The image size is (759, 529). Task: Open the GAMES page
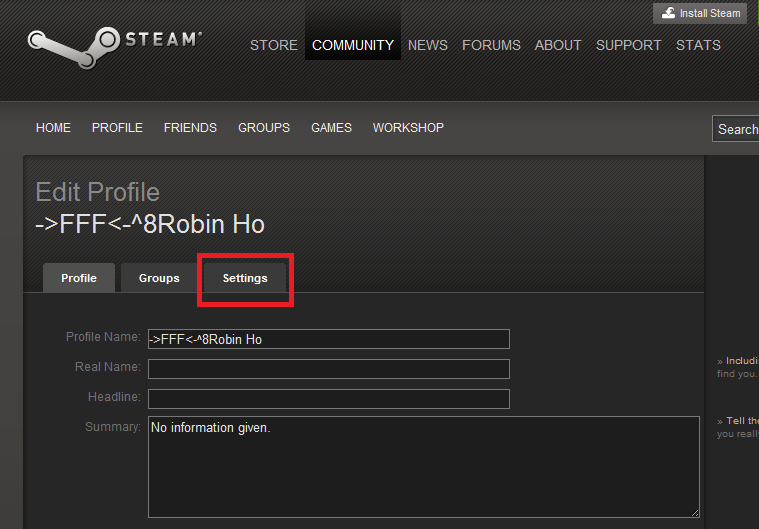331,128
